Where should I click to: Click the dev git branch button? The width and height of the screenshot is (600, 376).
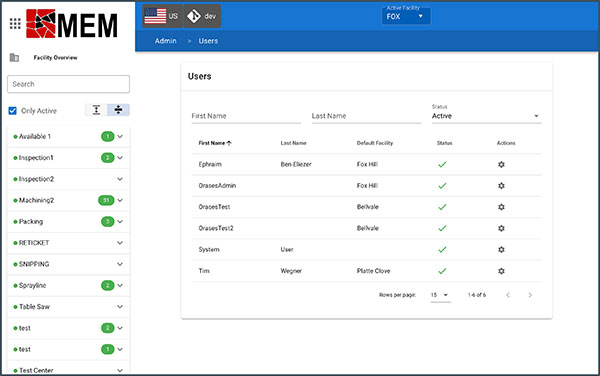click(202, 16)
